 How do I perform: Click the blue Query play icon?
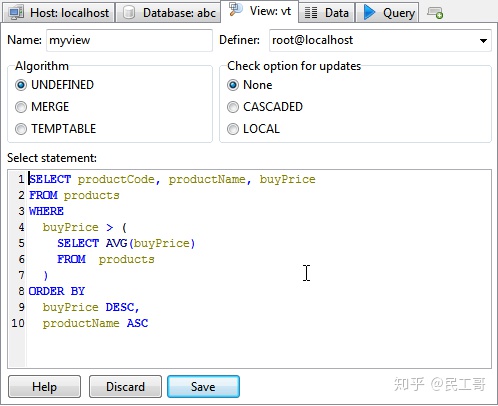pos(369,12)
